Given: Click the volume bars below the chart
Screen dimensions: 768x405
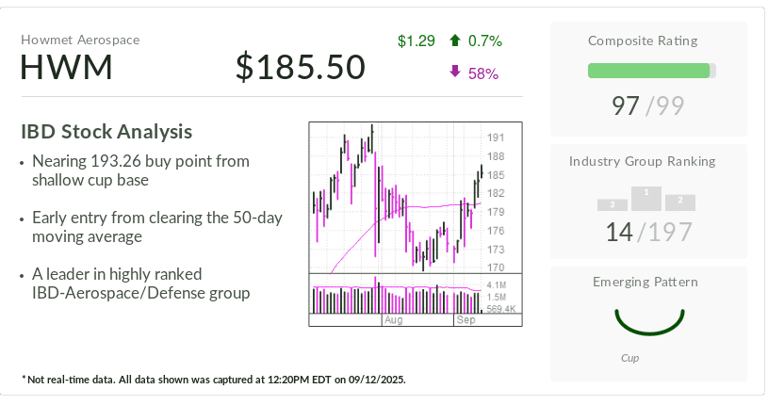Looking at the screenshot, I should point(397,299).
